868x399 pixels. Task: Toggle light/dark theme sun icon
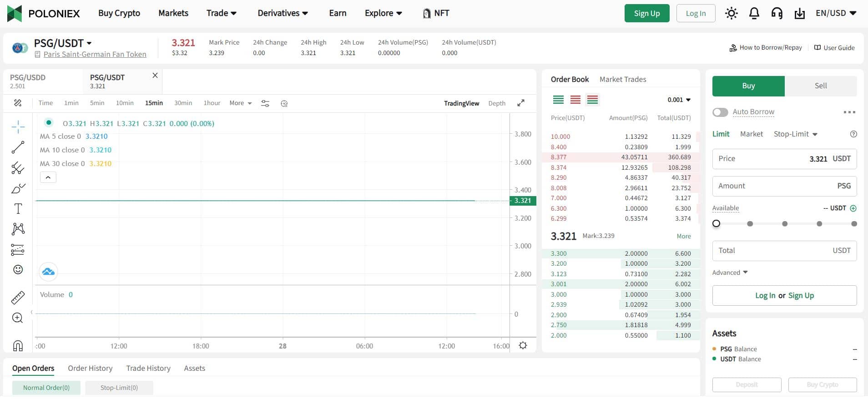(731, 13)
